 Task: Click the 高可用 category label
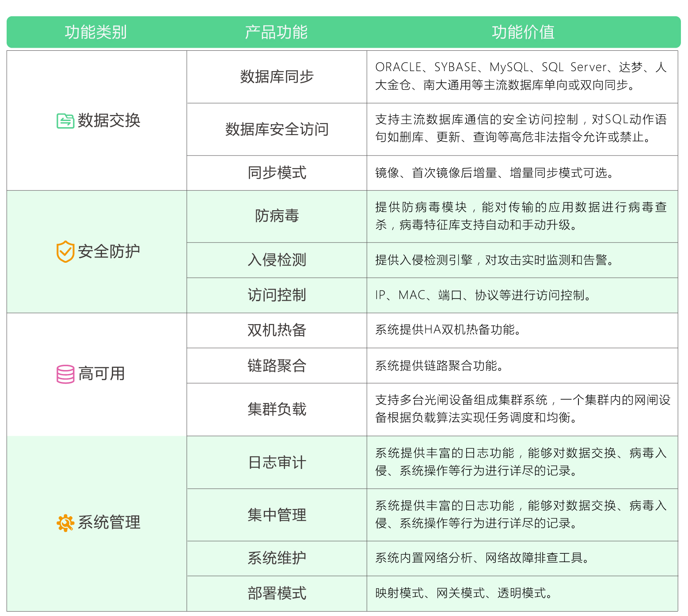coord(102,374)
